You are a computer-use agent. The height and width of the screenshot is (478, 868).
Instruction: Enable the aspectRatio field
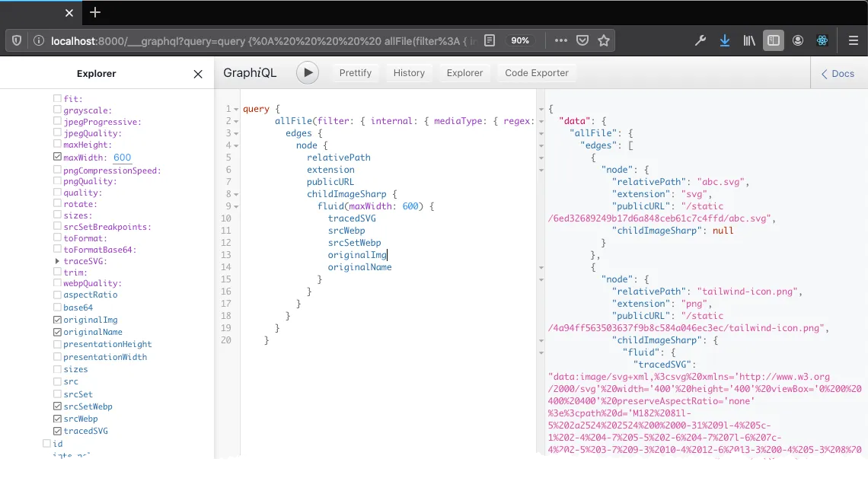pyautogui.click(x=58, y=295)
